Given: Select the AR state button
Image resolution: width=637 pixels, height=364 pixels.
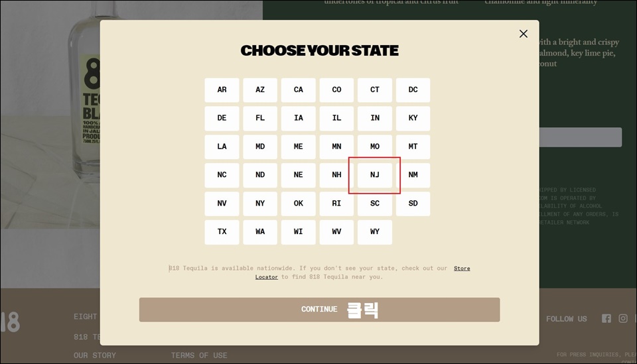Looking at the screenshot, I should tap(222, 90).
